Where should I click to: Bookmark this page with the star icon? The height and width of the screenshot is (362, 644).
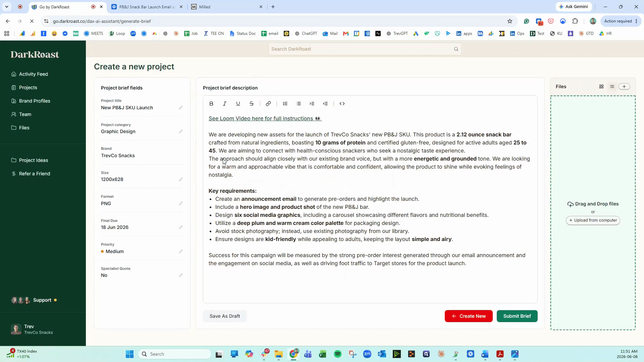pyautogui.click(x=510, y=21)
